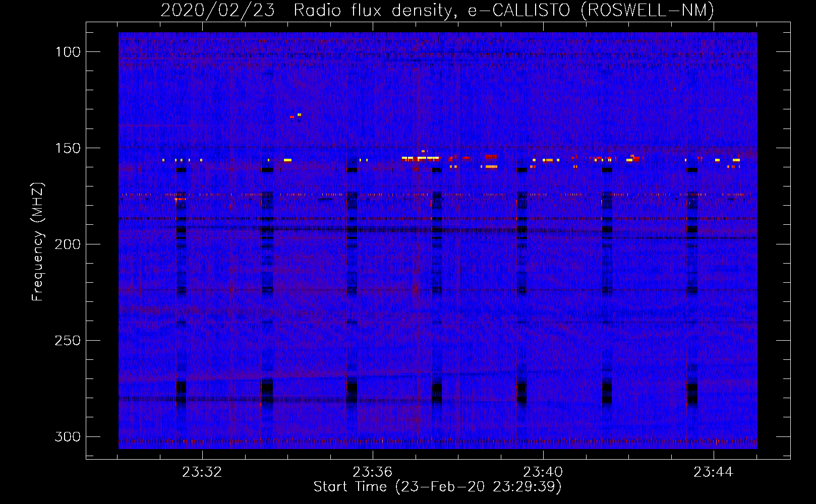816x504 pixels.
Task: Choose the 23:40 time tick label
Action: pyautogui.click(x=543, y=472)
